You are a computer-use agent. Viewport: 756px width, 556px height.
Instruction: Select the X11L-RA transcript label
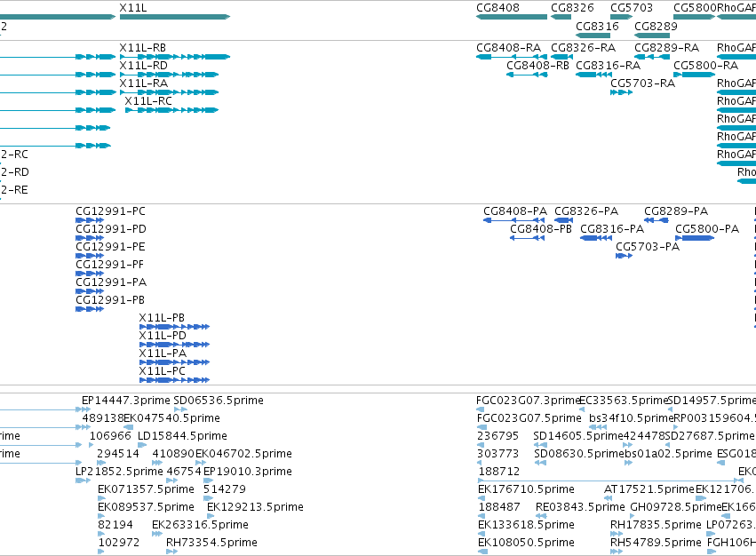144,83
